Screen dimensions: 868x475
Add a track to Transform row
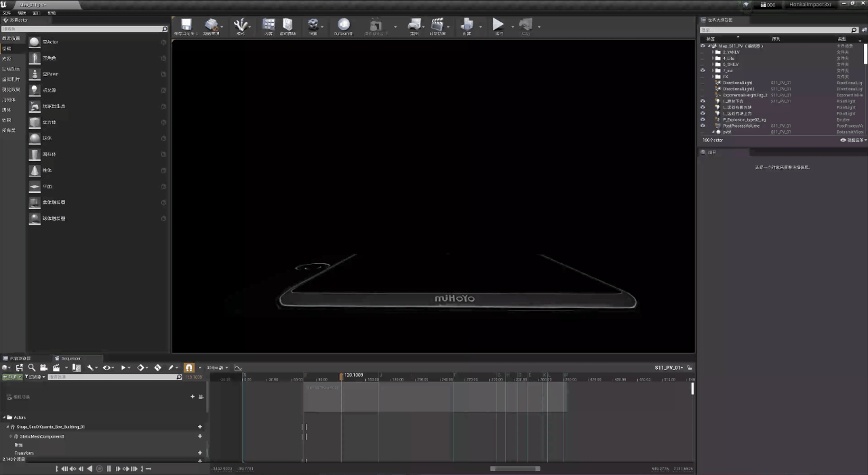pyautogui.click(x=200, y=453)
